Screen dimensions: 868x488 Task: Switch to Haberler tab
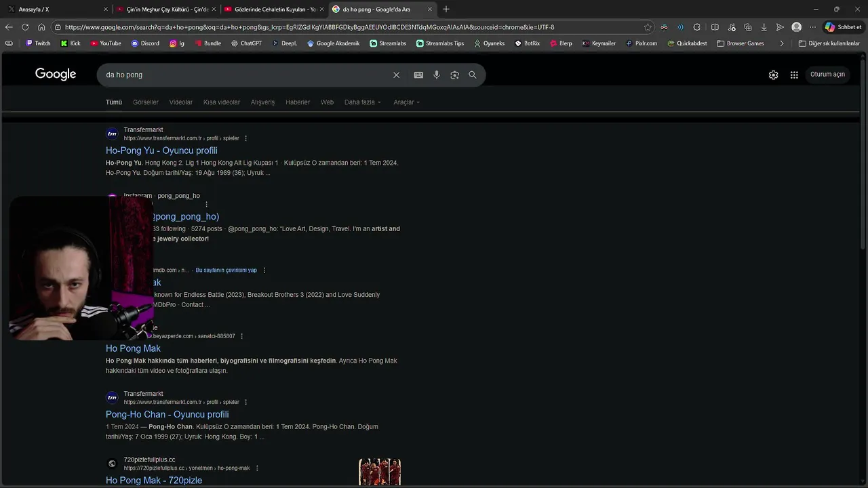pyautogui.click(x=298, y=102)
